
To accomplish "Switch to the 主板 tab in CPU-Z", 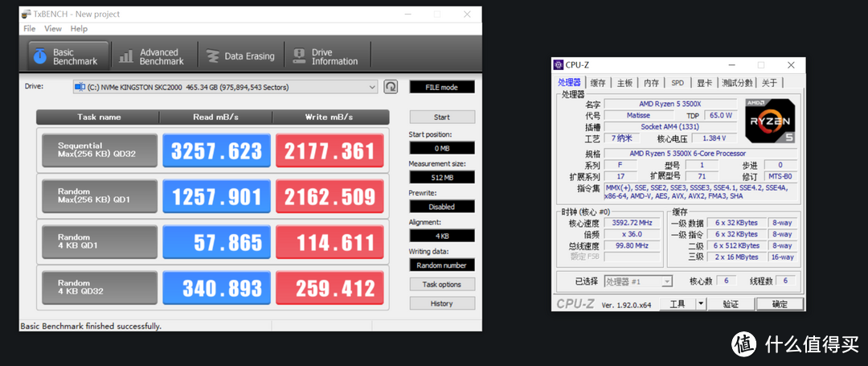I will pyautogui.click(x=624, y=83).
